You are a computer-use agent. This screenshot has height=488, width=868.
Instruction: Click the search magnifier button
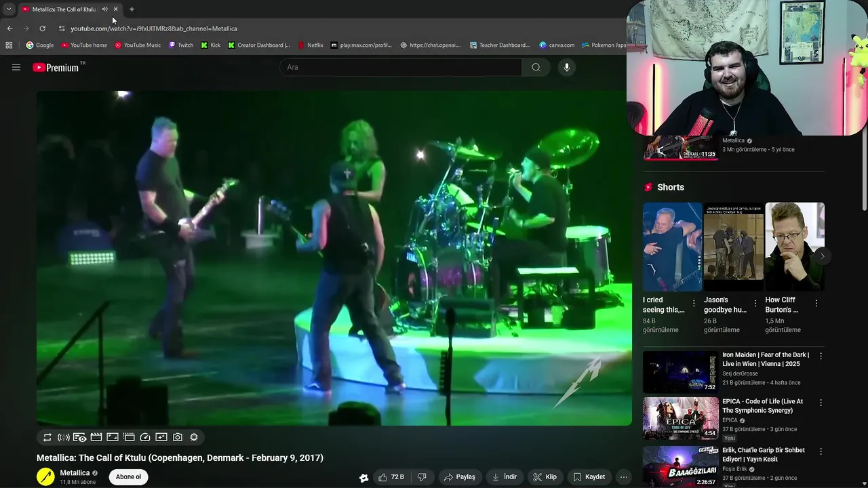pos(536,67)
